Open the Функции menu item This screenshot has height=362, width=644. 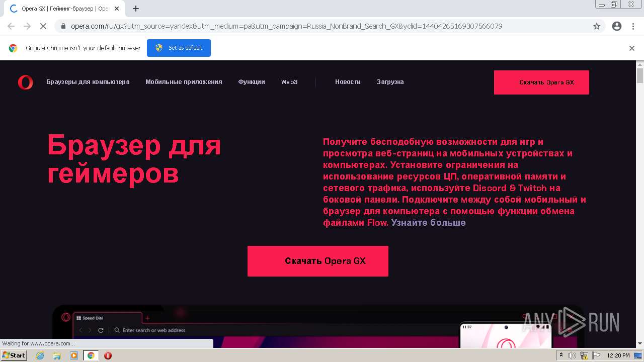pyautogui.click(x=252, y=82)
